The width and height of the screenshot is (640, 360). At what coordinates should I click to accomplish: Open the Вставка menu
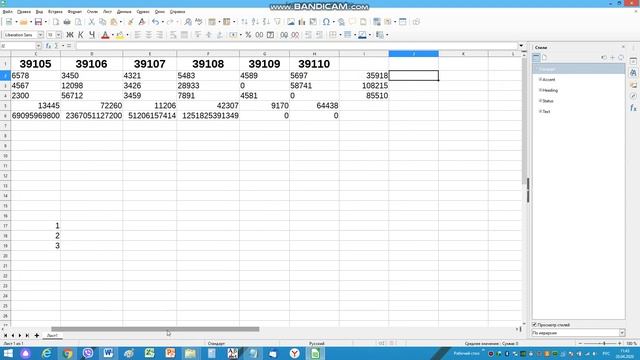55,12
